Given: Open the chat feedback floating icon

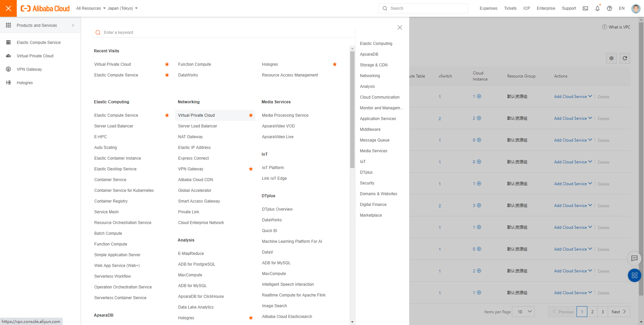Looking at the screenshot, I should pos(635,258).
